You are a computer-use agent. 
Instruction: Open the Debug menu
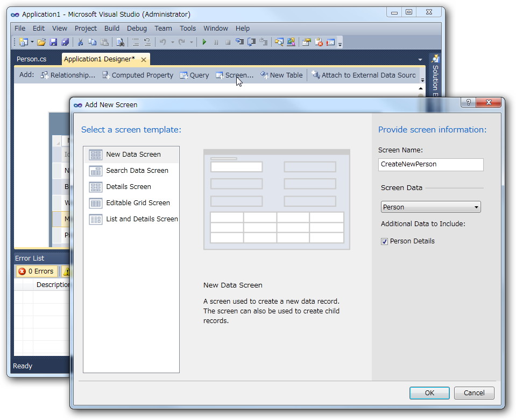click(137, 29)
